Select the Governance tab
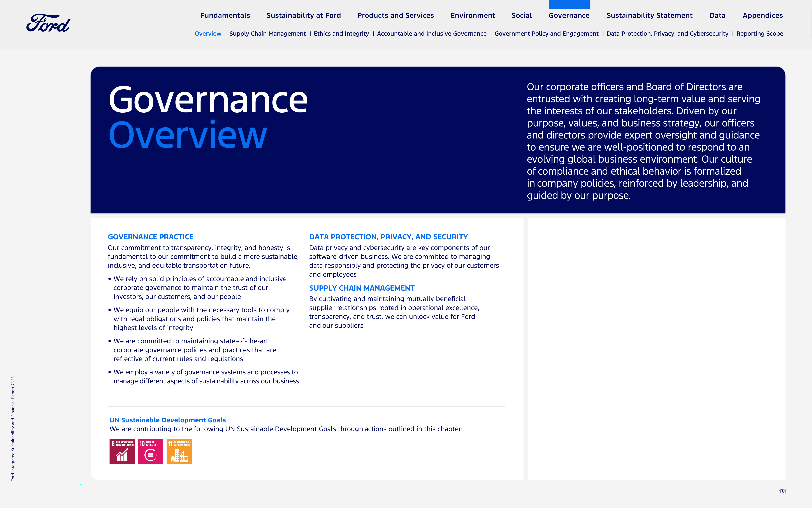The height and width of the screenshot is (508, 812). (x=569, y=15)
